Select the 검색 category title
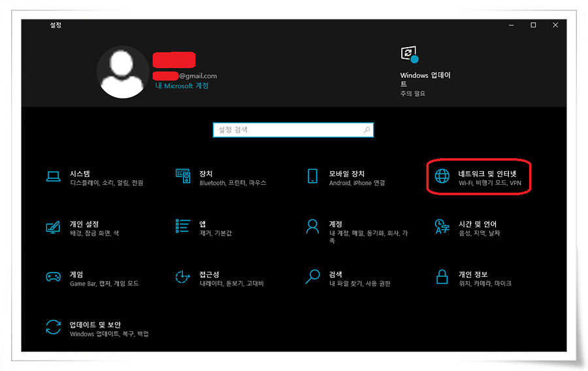 (336, 275)
